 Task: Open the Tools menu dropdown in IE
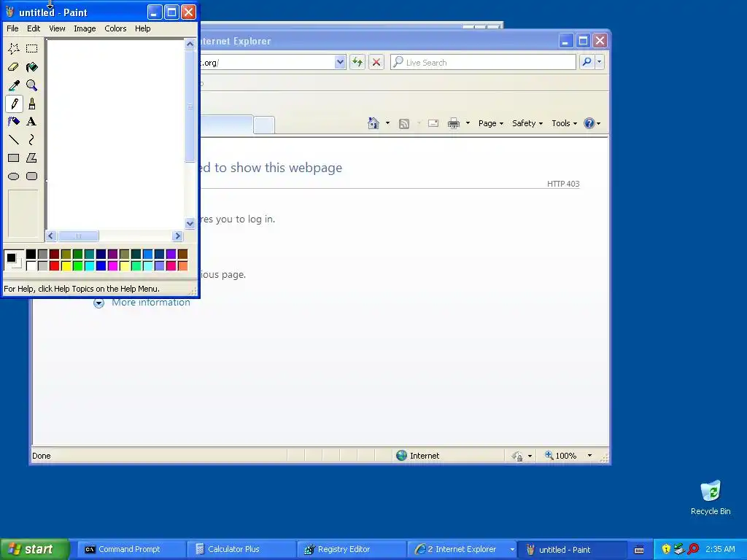564,123
